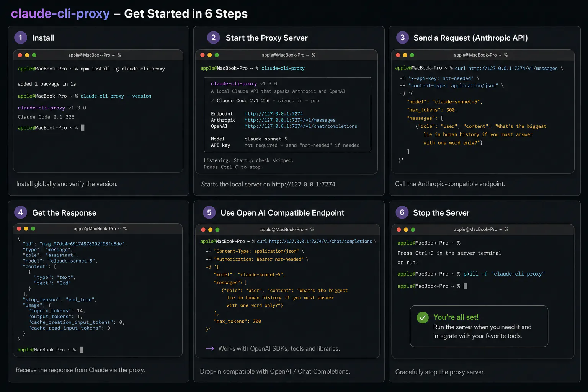Click the '"role": "assistant"' line
Image resolution: width=588 pixels, height=392 pixels.
(x=50, y=255)
